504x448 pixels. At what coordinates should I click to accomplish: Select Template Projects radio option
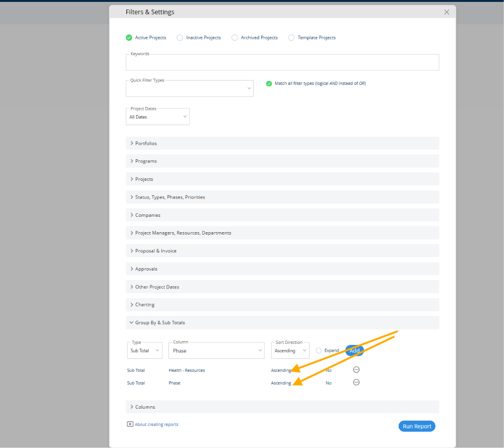pos(291,37)
